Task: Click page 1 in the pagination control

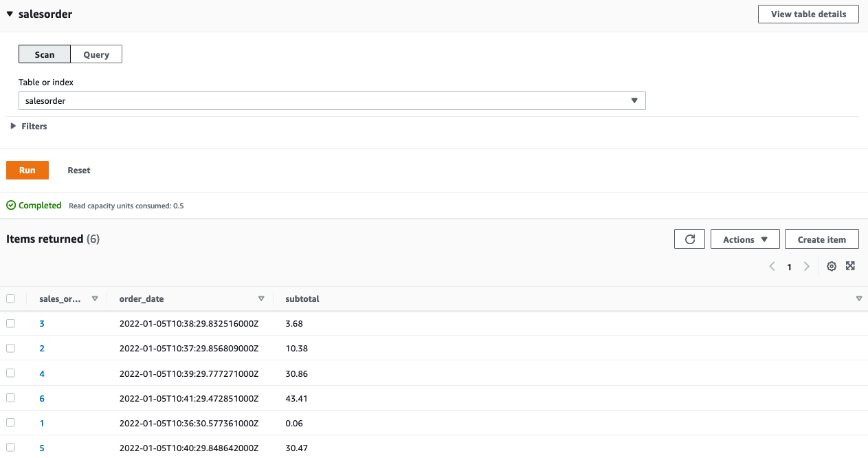Action: [789, 266]
